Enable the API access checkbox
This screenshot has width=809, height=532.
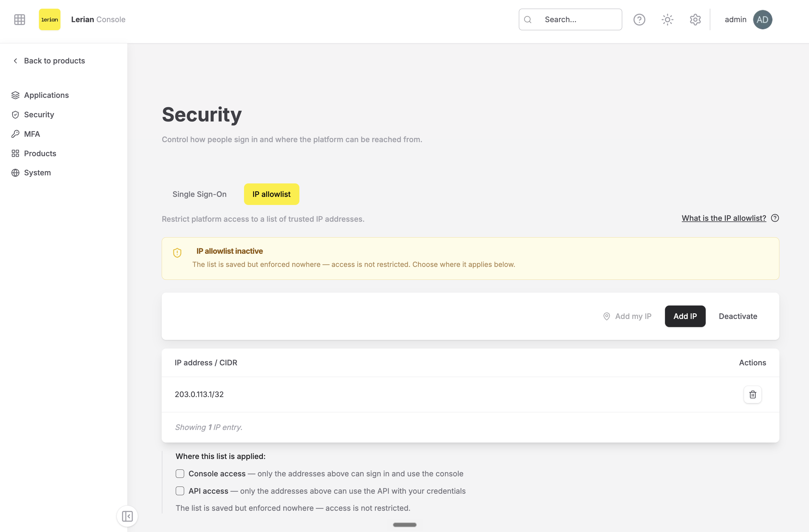[x=180, y=491]
